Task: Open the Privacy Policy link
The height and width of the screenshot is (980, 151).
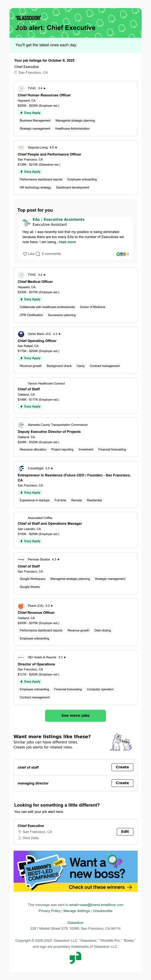Action: (49, 911)
